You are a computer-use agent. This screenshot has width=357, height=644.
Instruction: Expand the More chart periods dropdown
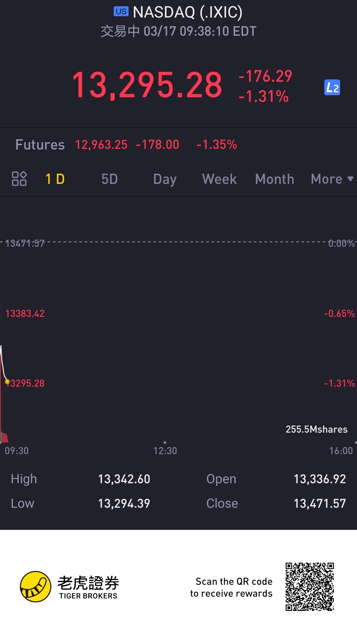tap(332, 179)
